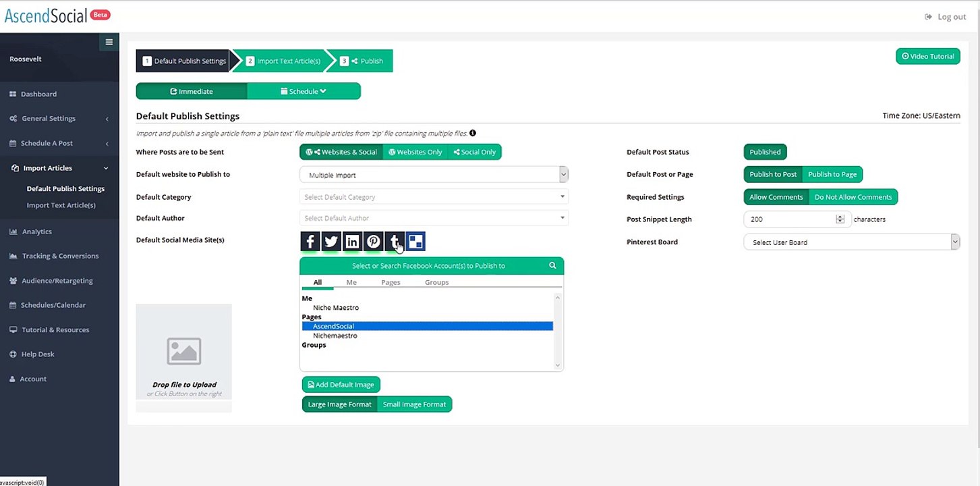Click the Tutorial & Resources monitor icon

[x=13, y=330]
